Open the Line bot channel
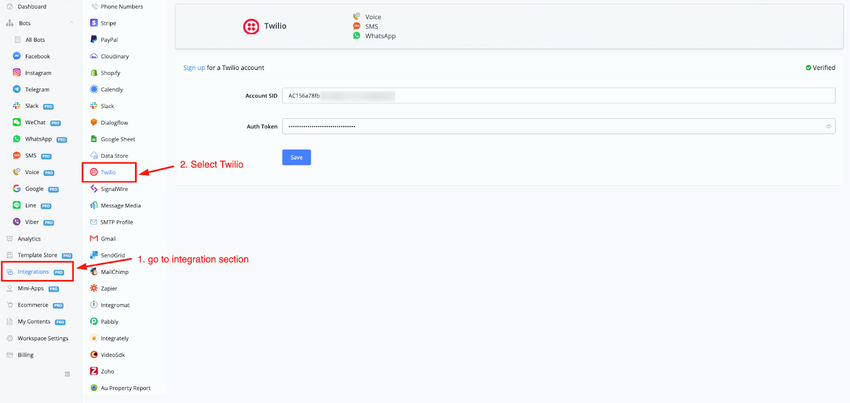 [32, 206]
